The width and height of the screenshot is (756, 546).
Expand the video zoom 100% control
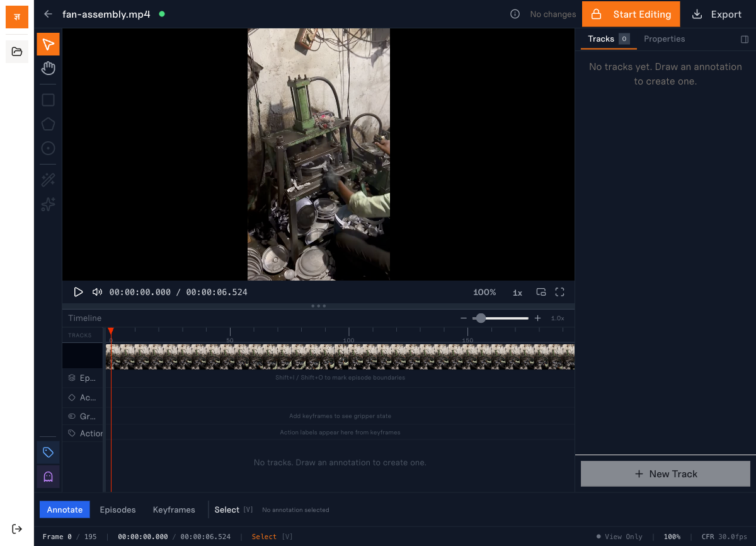(484, 292)
